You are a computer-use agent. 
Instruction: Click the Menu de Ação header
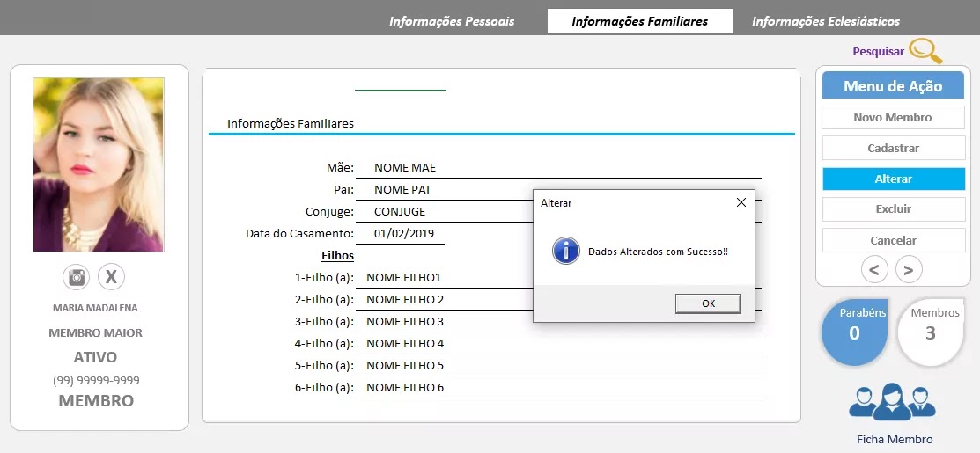893,86
